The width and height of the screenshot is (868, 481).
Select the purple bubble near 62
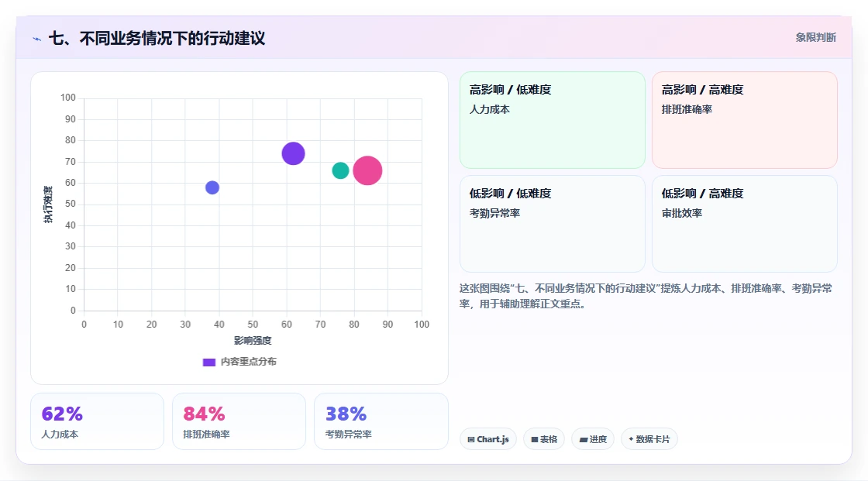click(x=294, y=153)
